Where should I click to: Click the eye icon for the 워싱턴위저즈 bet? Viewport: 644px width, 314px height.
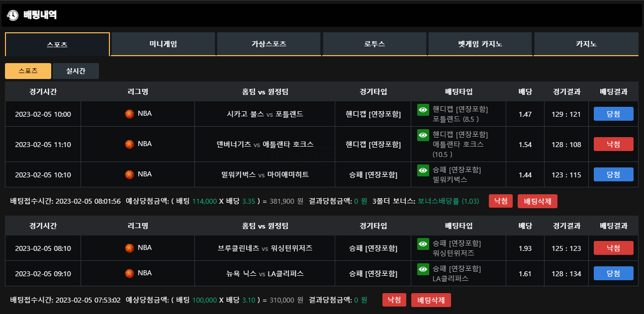(x=423, y=244)
